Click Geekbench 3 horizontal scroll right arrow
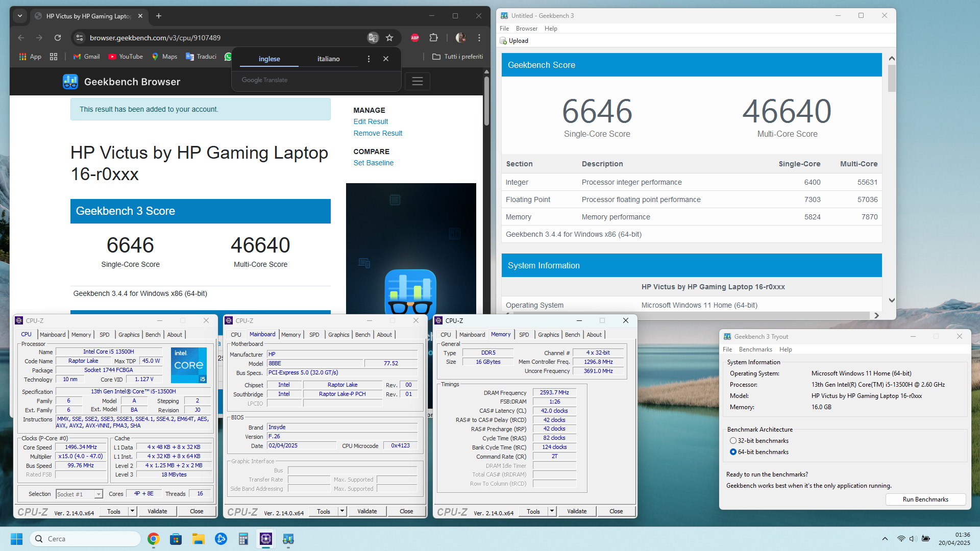 click(x=876, y=315)
